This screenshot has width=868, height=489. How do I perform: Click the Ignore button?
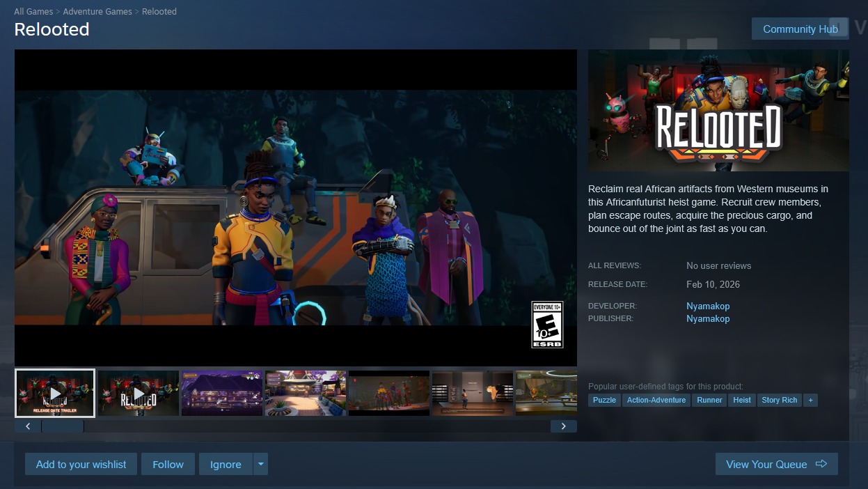(x=226, y=465)
